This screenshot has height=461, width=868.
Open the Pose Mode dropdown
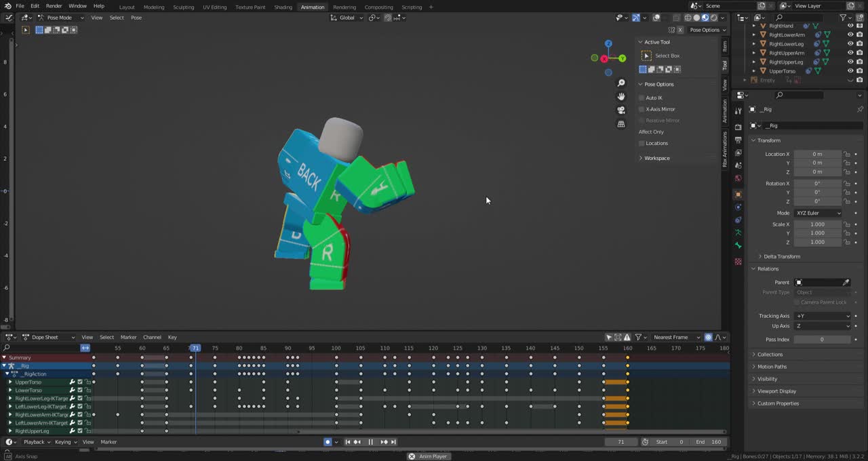click(x=61, y=18)
